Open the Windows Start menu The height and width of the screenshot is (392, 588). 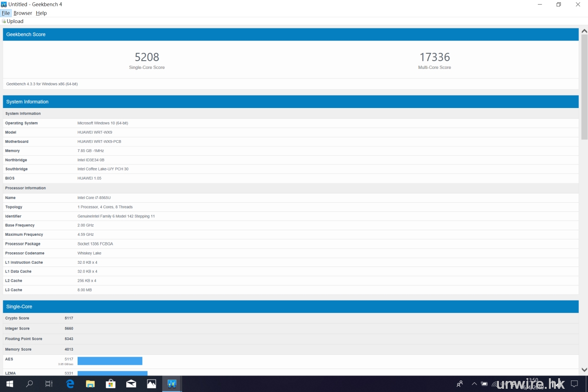point(9,384)
